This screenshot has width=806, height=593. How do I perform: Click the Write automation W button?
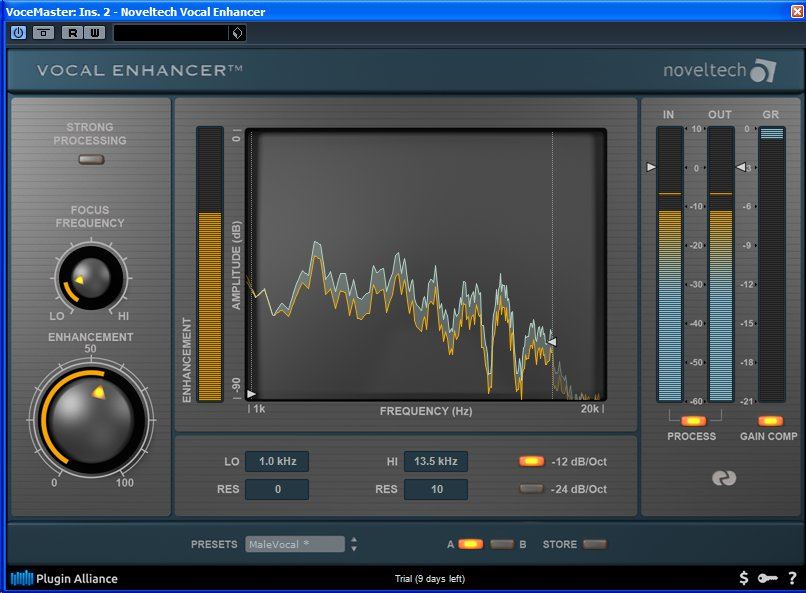pyautogui.click(x=95, y=33)
